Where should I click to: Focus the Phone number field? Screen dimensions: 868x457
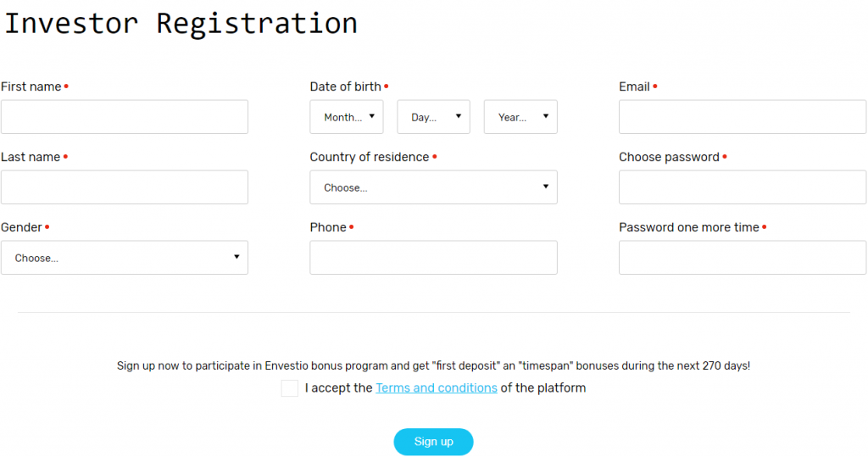[433, 258]
